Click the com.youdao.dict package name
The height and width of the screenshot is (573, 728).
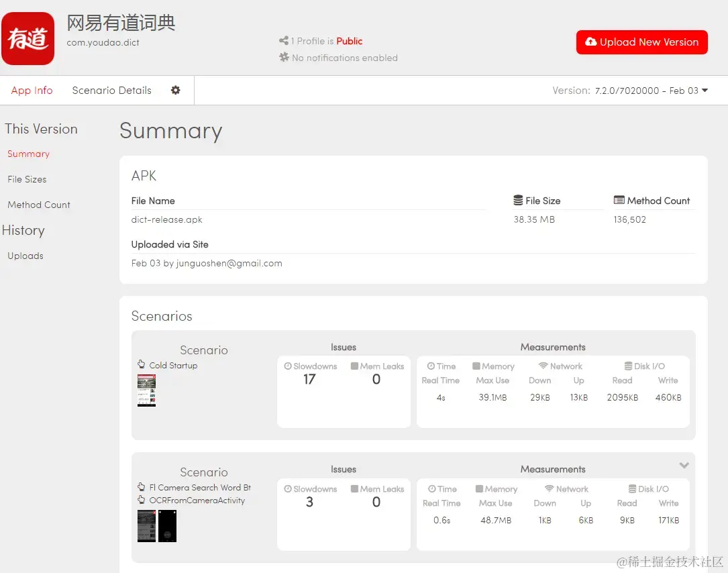click(x=103, y=43)
